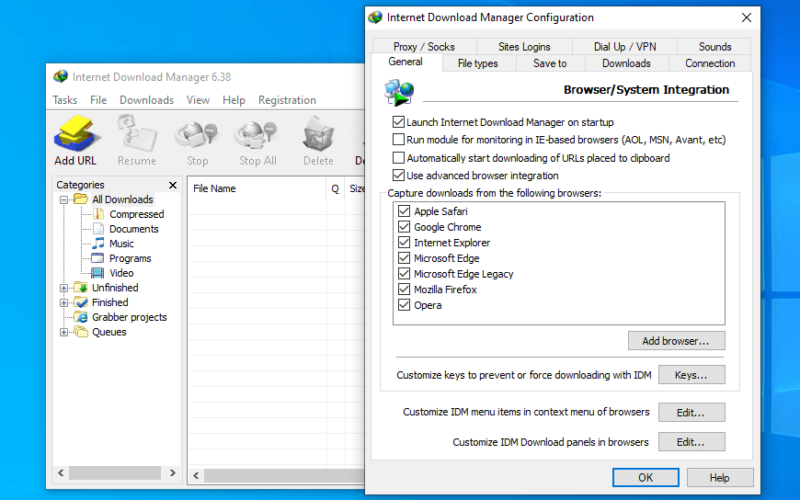Click the Keys... button

pyautogui.click(x=691, y=375)
